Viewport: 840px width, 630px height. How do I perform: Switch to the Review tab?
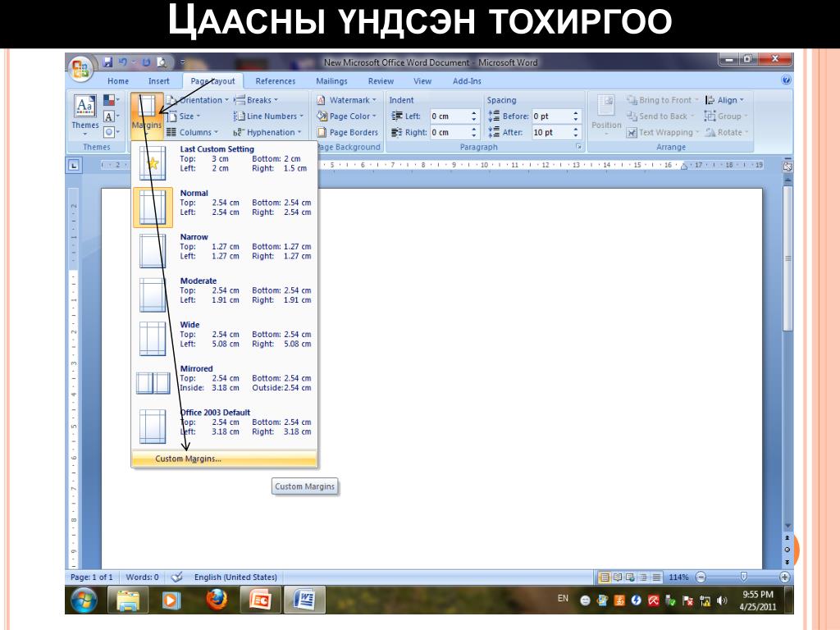point(381,81)
